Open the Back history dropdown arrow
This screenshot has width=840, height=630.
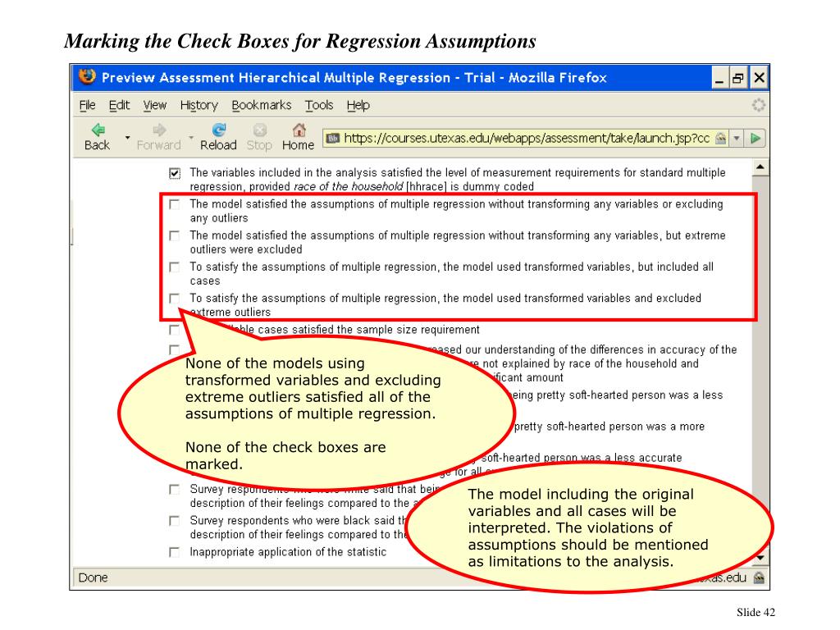pyautogui.click(x=127, y=138)
